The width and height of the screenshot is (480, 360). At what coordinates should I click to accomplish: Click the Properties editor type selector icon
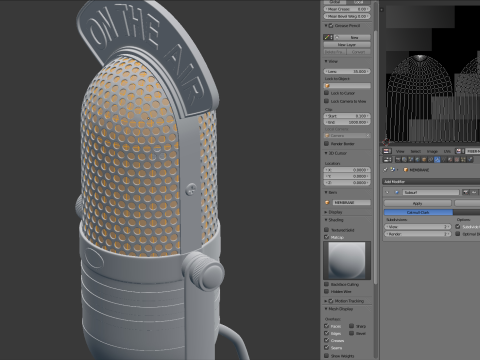point(387,159)
